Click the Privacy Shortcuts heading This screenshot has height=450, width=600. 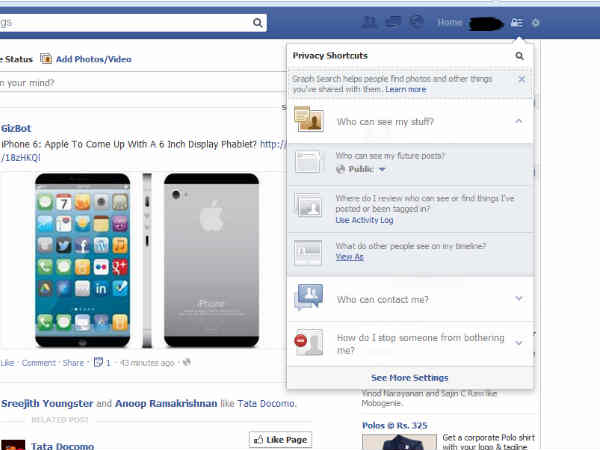pos(330,56)
